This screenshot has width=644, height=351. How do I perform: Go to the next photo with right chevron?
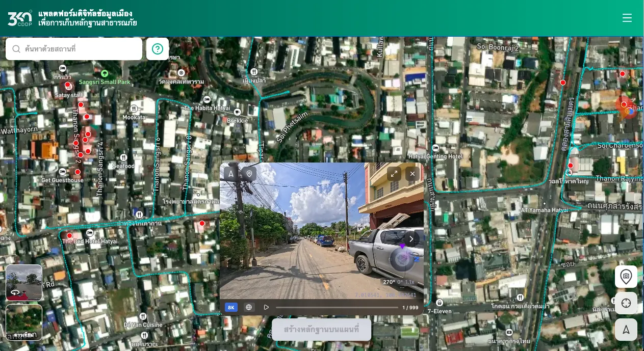(x=411, y=238)
